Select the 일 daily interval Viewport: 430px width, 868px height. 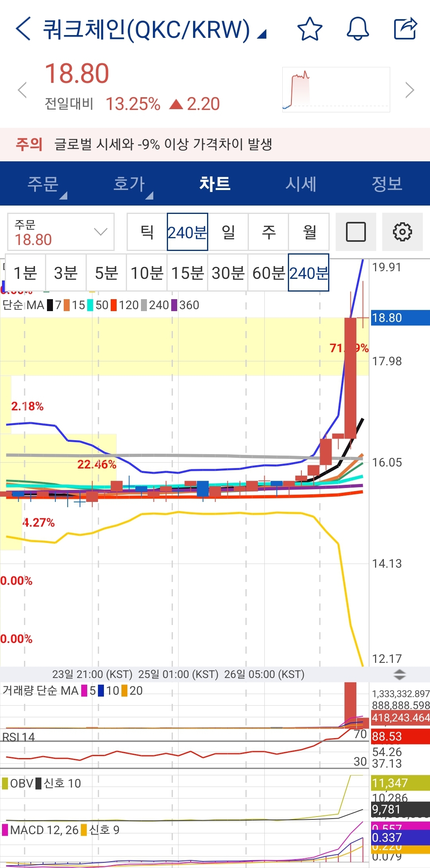(x=228, y=232)
